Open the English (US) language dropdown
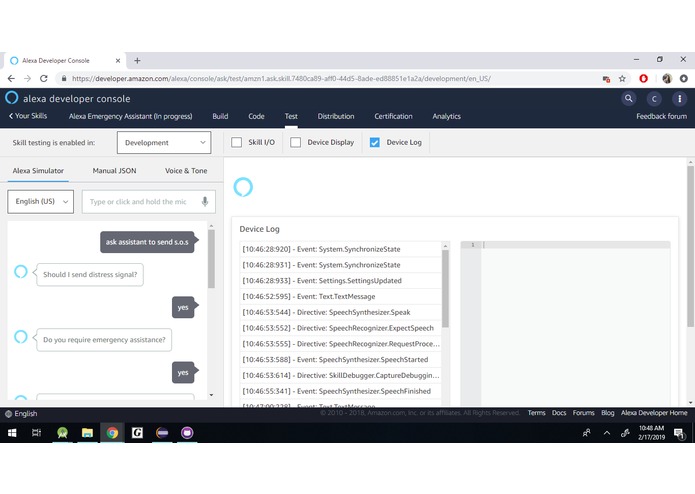 pyautogui.click(x=40, y=202)
